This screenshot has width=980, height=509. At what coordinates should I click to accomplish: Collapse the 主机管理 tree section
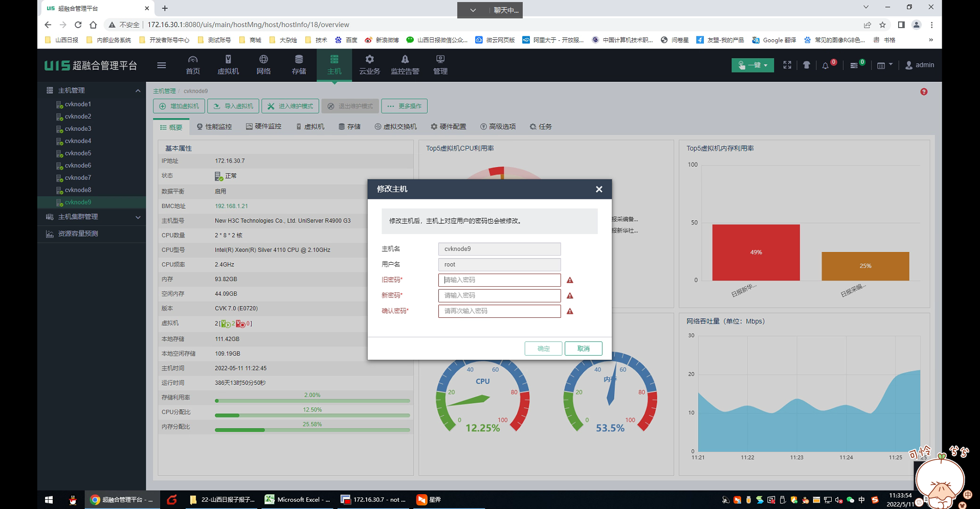138,90
